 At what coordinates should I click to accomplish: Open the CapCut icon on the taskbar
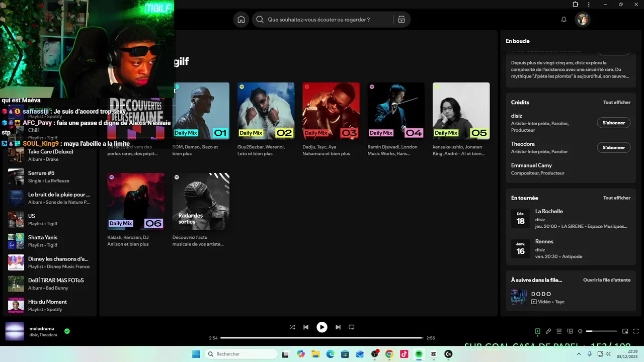coord(434,354)
